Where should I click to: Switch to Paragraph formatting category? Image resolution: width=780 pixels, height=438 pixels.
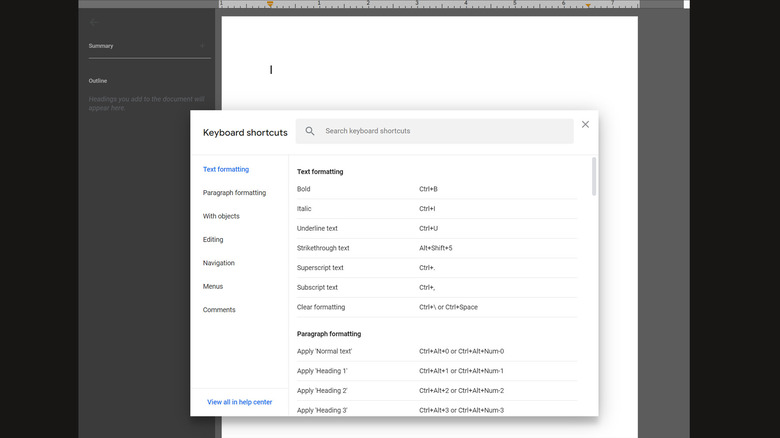pyautogui.click(x=234, y=193)
